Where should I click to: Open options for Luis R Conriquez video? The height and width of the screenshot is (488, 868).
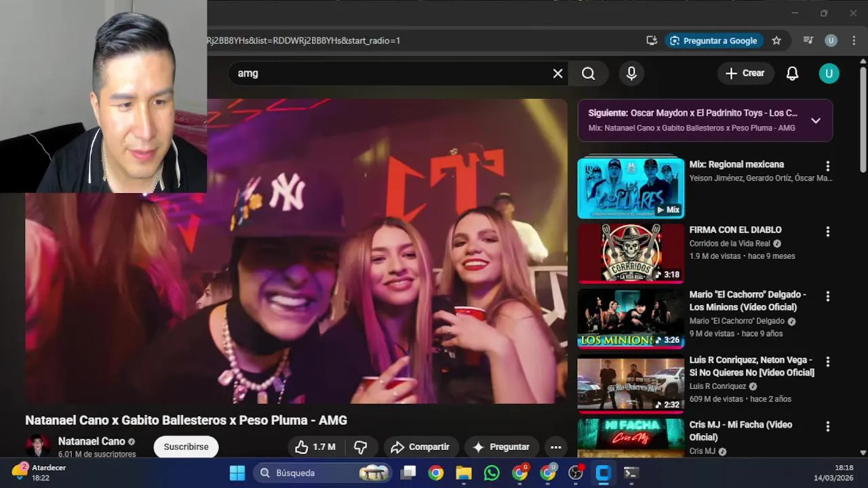coord(827,362)
